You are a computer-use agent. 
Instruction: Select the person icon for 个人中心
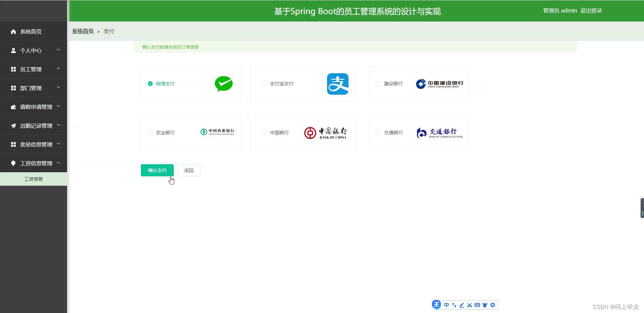pos(13,50)
